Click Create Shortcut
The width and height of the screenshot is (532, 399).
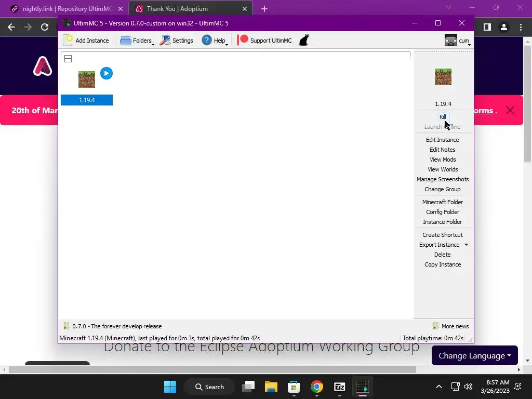(443, 235)
